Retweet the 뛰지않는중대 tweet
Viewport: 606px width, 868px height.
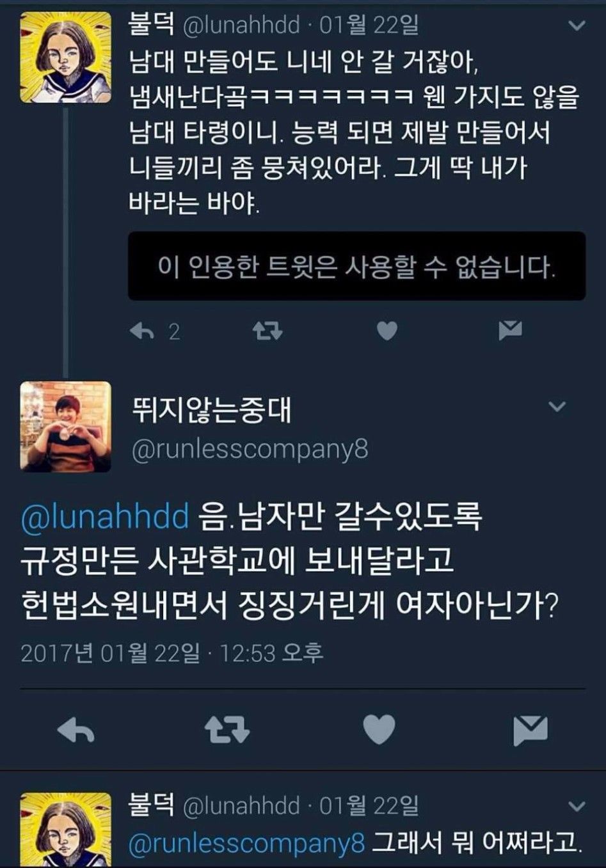(x=227, y=730)
